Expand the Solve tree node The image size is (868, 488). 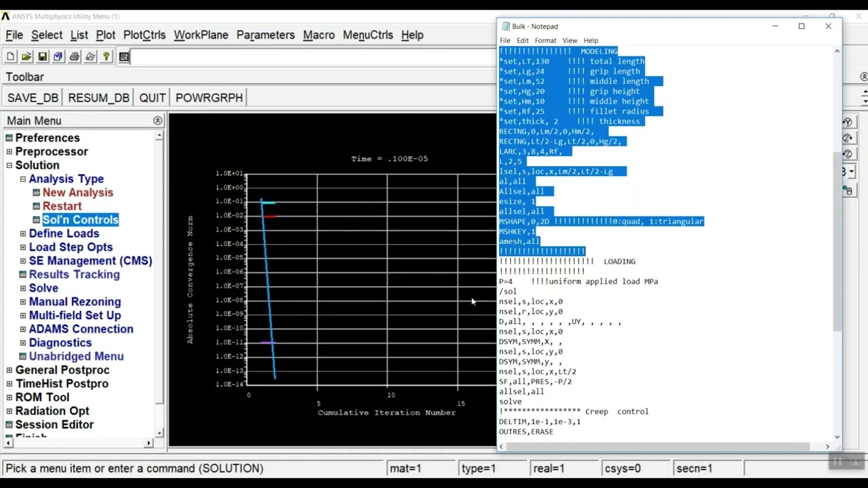(x=23, y=288)
